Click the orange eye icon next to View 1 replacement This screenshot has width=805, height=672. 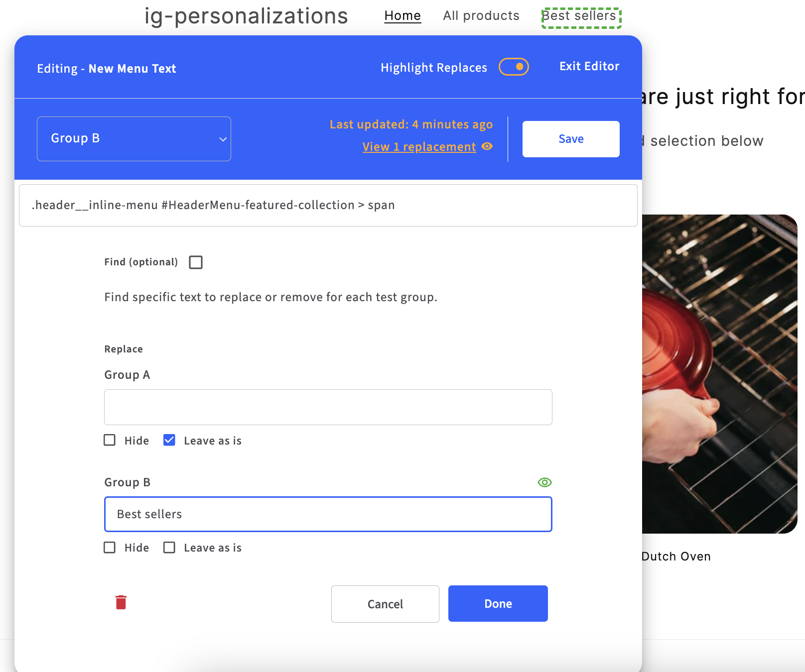(x=487, y=146)
